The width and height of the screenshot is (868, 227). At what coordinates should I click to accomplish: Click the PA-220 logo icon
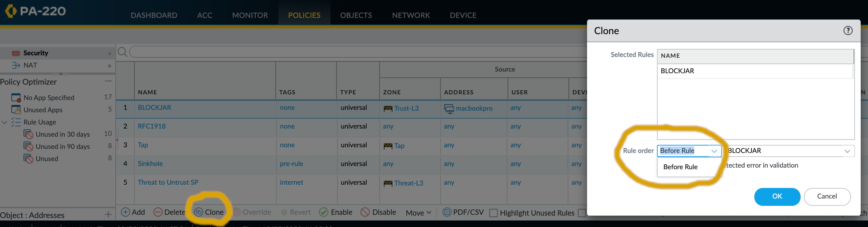coord(11,11)
